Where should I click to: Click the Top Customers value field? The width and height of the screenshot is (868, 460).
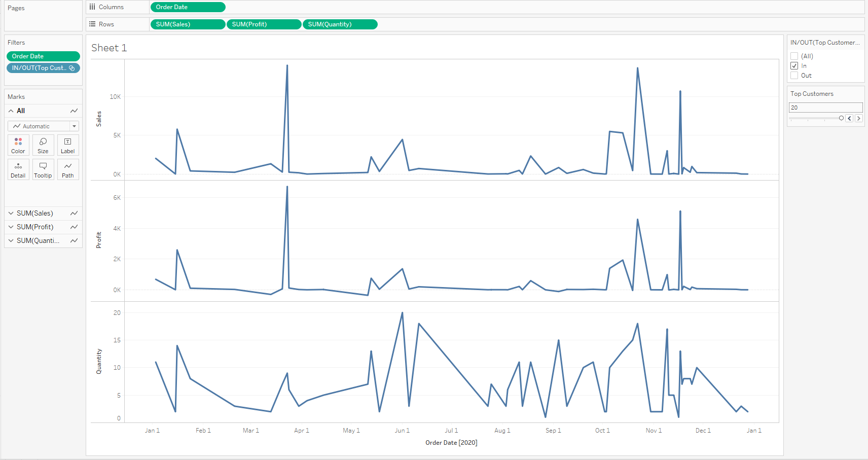click(825, 108)
